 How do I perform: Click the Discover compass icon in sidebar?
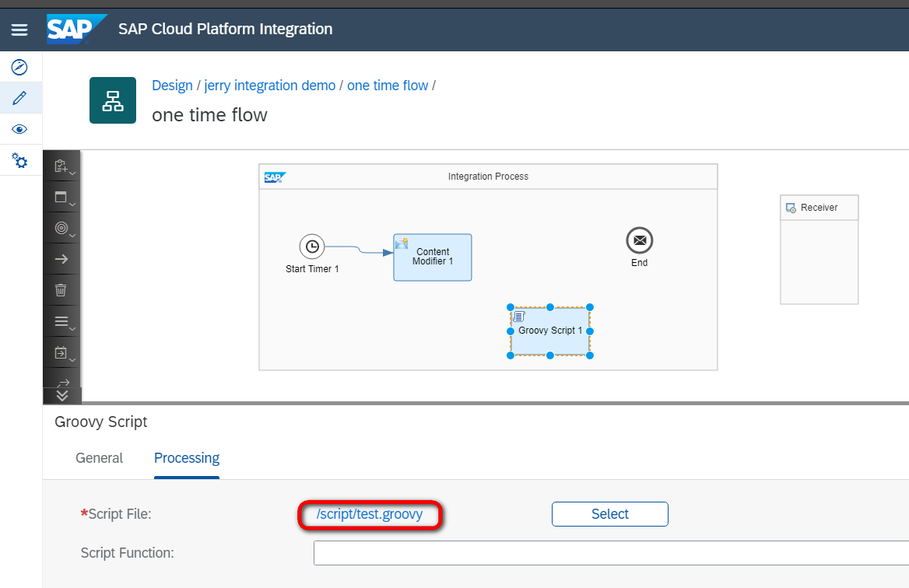point(20,67)
